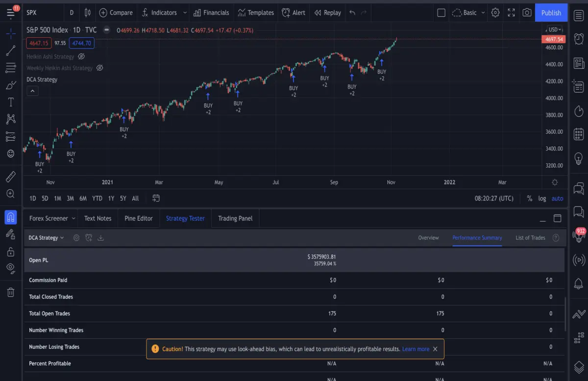Open the Trading Panel tab
The height and width of the screenshot is (381, 588).
tap(235, 218)
